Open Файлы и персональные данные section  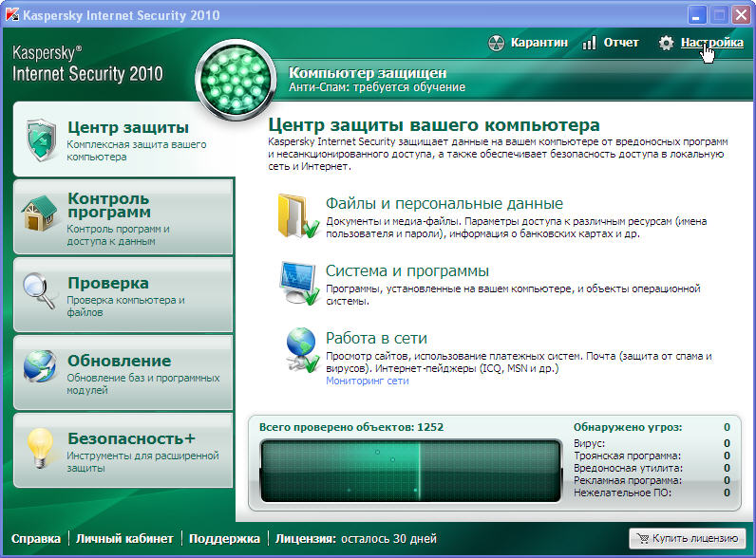tap(444, 203)
